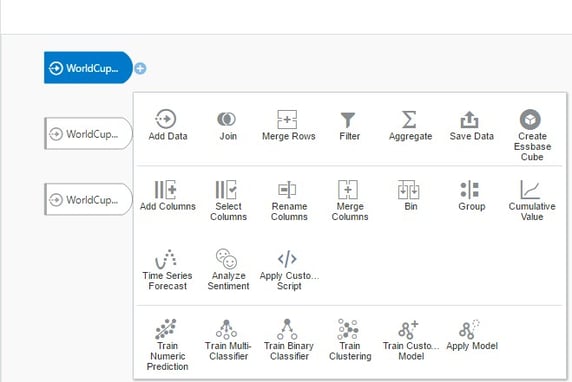The height and width of the screenshot is (382, 572).
Task: Select Time Series Forecast
Action: coord(167,270)
